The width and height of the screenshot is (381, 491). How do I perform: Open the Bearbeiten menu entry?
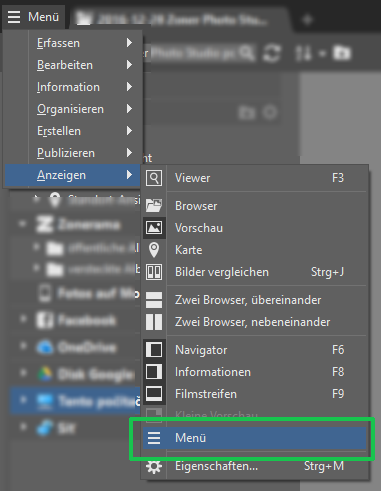click(x=86, y=65)
